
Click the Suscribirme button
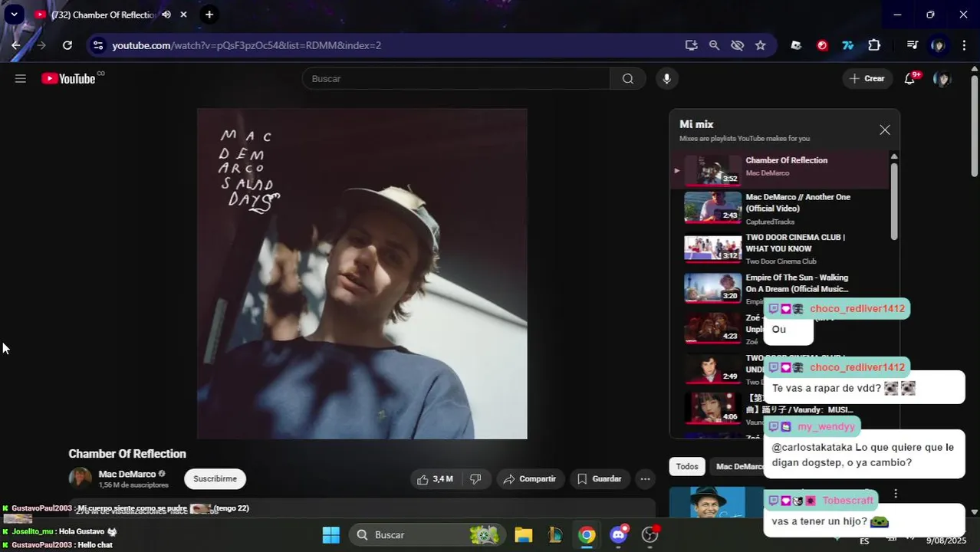click(215, 479)
